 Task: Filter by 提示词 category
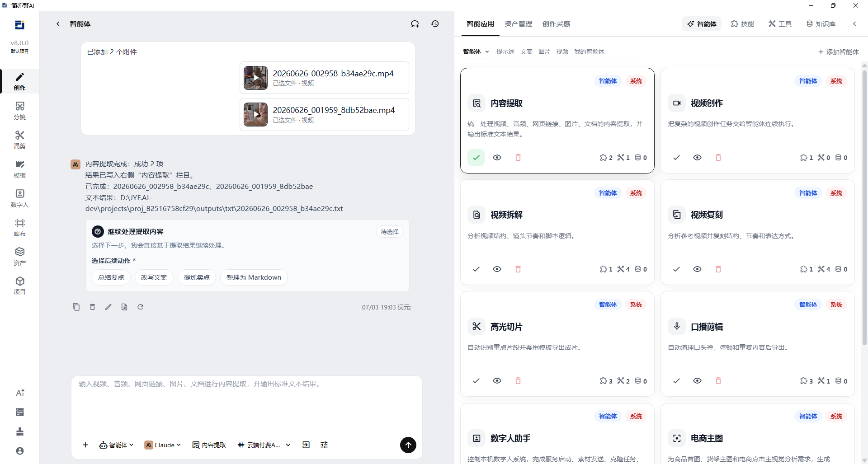point(505,52)
